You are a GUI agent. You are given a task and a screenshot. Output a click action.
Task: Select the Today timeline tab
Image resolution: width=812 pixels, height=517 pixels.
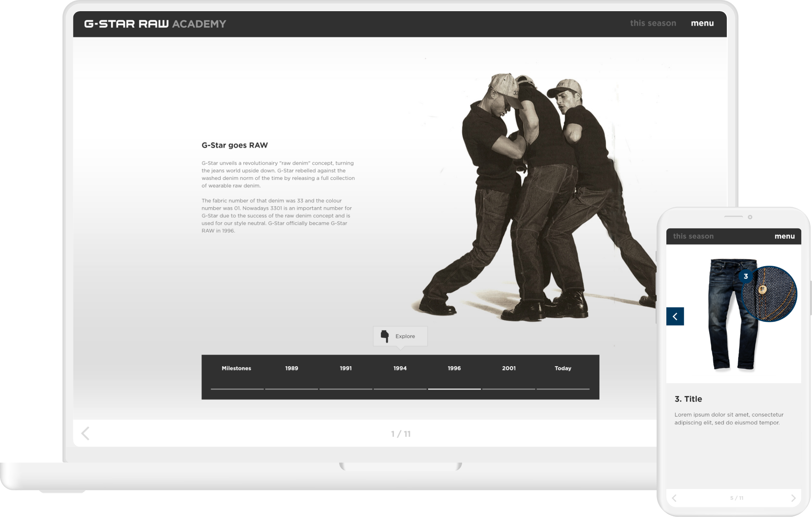point(563,368)
